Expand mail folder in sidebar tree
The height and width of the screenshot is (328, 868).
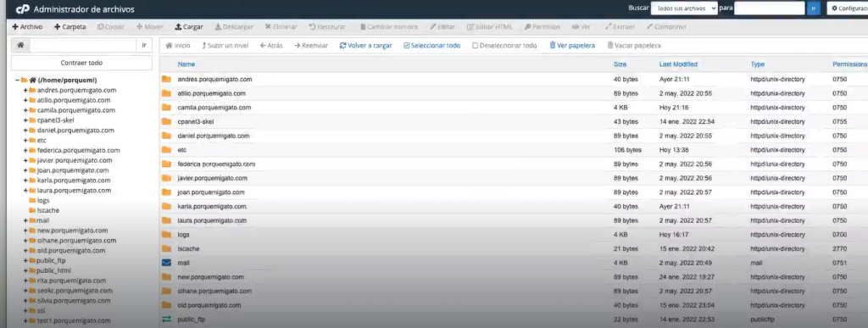25,220
